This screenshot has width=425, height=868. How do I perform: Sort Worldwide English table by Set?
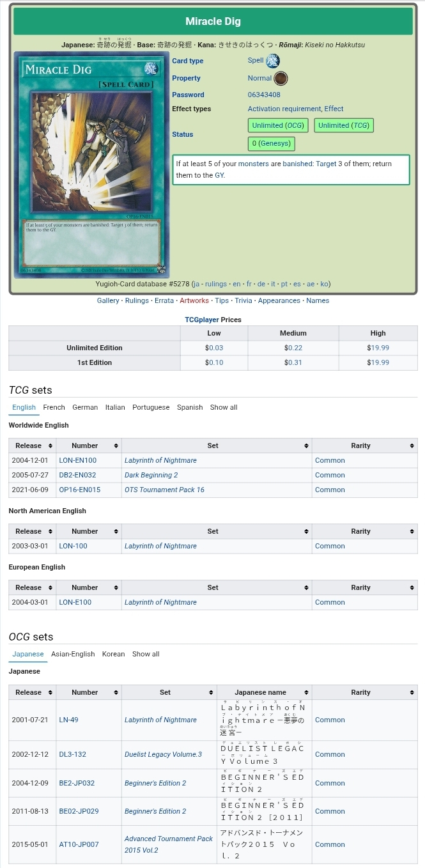coord(217,446)
